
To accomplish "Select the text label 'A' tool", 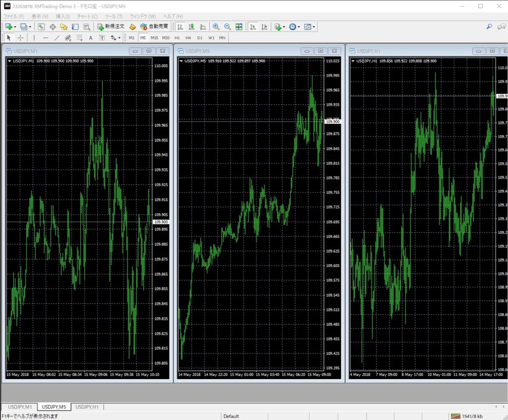I will point(91,38).
